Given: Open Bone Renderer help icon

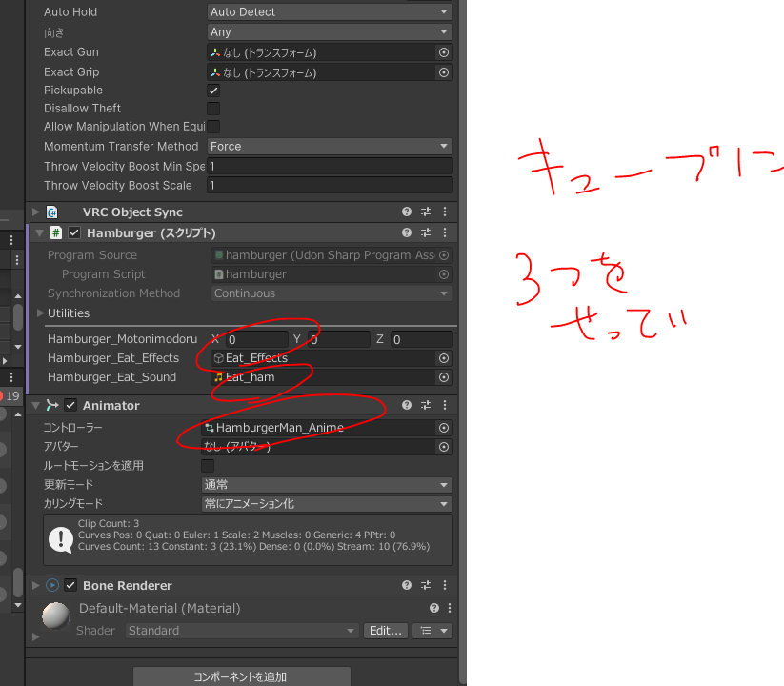Looking at the screenshot, I should (407, 585).
